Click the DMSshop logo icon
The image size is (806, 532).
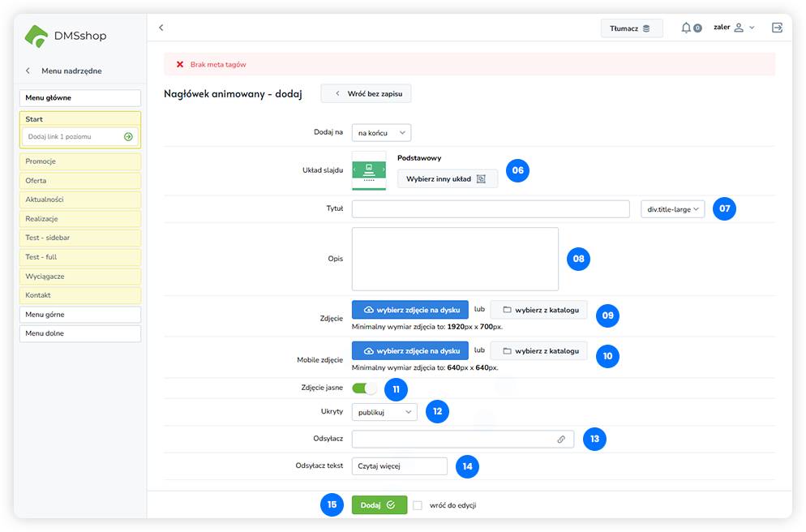click(x=36, y=36)
